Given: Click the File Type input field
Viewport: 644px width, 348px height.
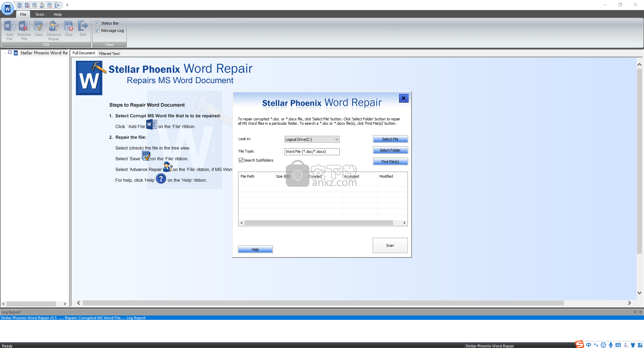Looking at the screenshot, I should click(312, 152).
